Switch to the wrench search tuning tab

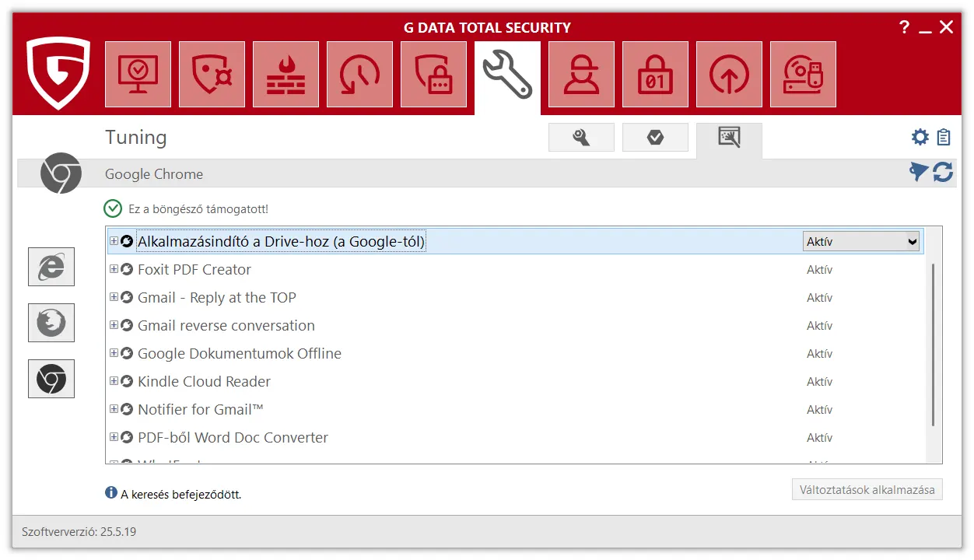click(x=581, y=138)
